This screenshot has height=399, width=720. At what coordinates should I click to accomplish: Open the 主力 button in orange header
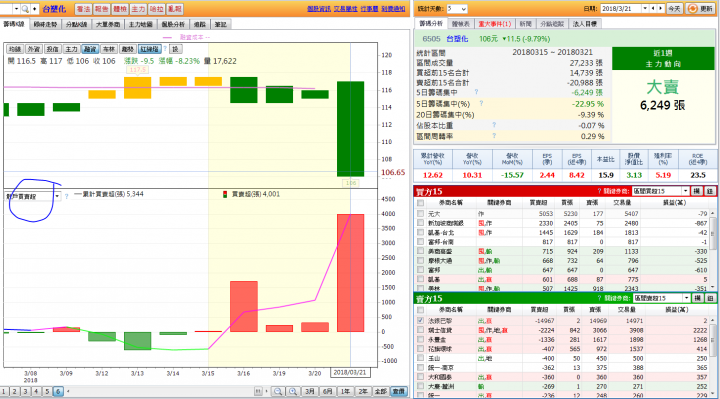tap(138, 9)
